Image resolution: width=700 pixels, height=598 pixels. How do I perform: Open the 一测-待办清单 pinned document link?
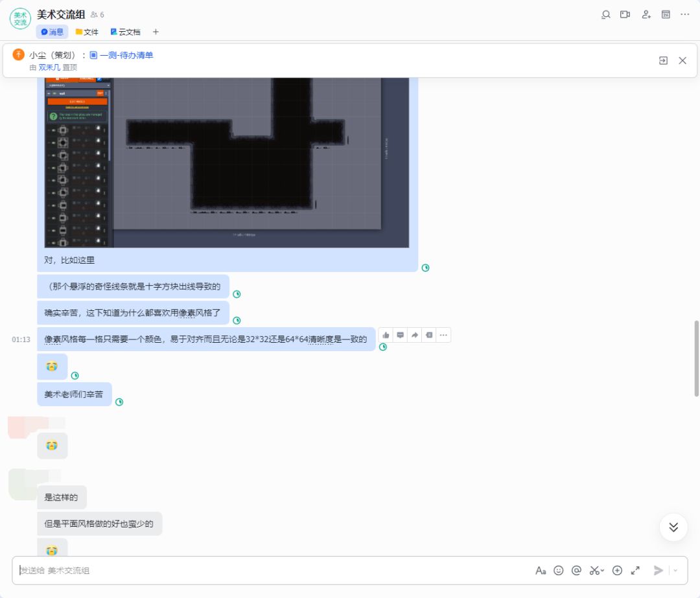121,55
